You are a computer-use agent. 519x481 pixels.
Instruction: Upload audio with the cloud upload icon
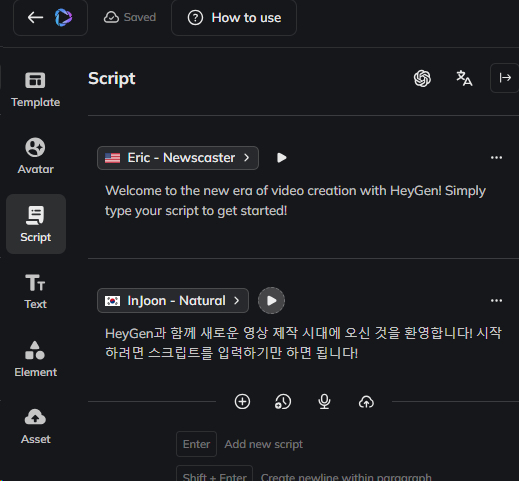coord(366,402)
